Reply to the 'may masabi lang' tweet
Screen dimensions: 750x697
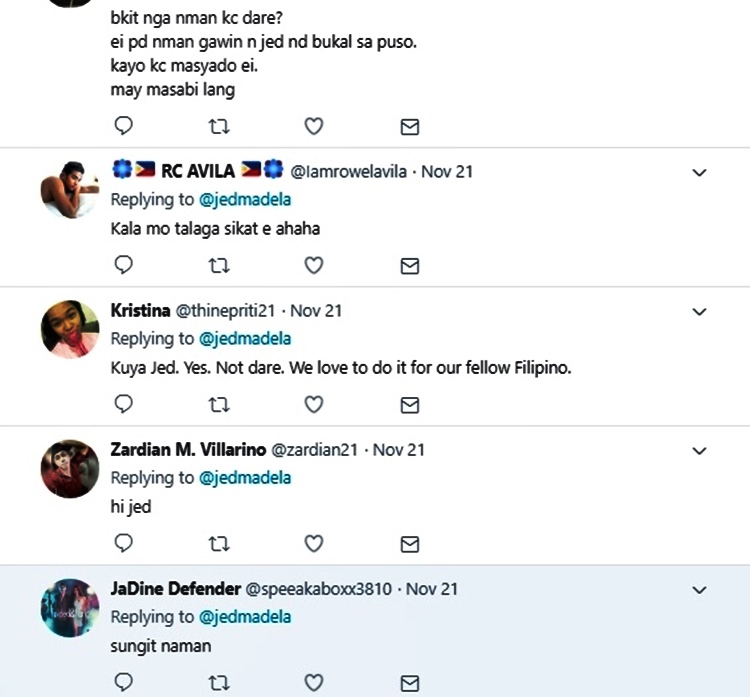(x=124, y=126)
